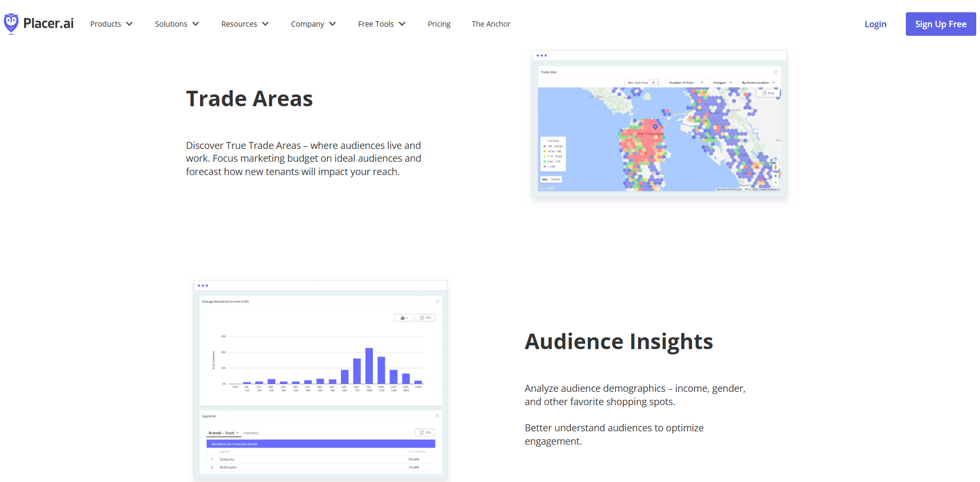This screenshot has width=980, height=482.
Task: Click the red 14K-359.6K legend swatch
Action: (x=544, y=146)
